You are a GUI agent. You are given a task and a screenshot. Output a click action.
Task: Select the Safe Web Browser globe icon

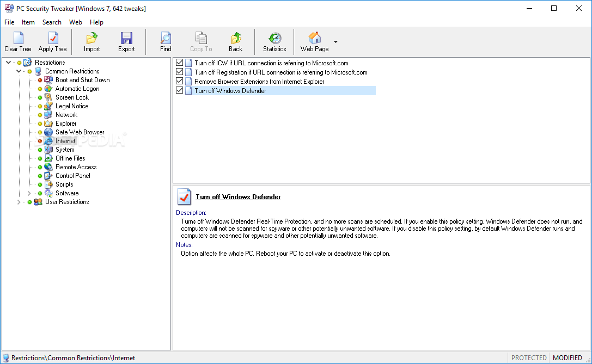pyautogui.click(x=48, y=132)
